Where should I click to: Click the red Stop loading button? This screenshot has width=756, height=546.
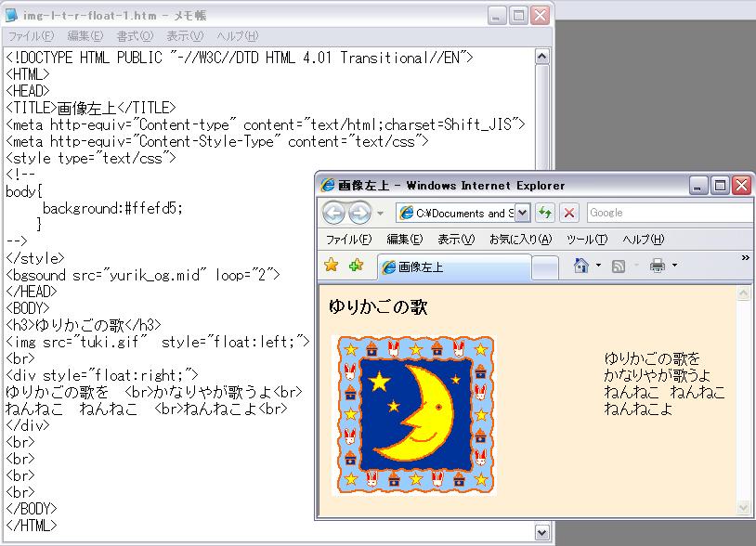(569, 213)
